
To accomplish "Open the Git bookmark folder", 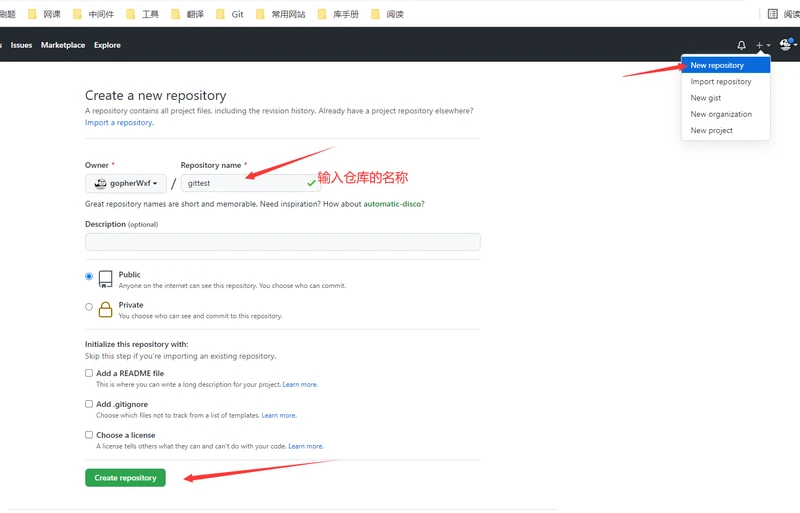I will tap(230, 14).
